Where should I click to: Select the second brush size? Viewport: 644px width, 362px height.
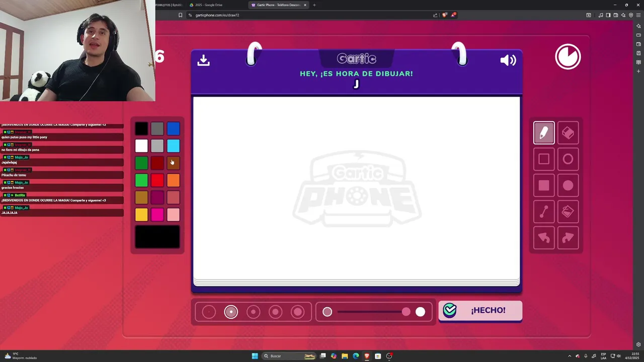click(x=231, y=312)
